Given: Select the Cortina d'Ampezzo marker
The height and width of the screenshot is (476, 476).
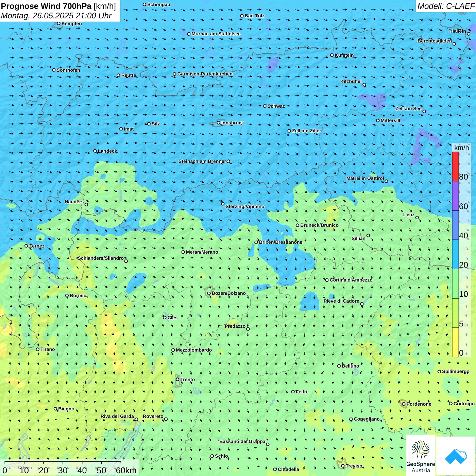Looking at the screenshot, I should 327,280.
